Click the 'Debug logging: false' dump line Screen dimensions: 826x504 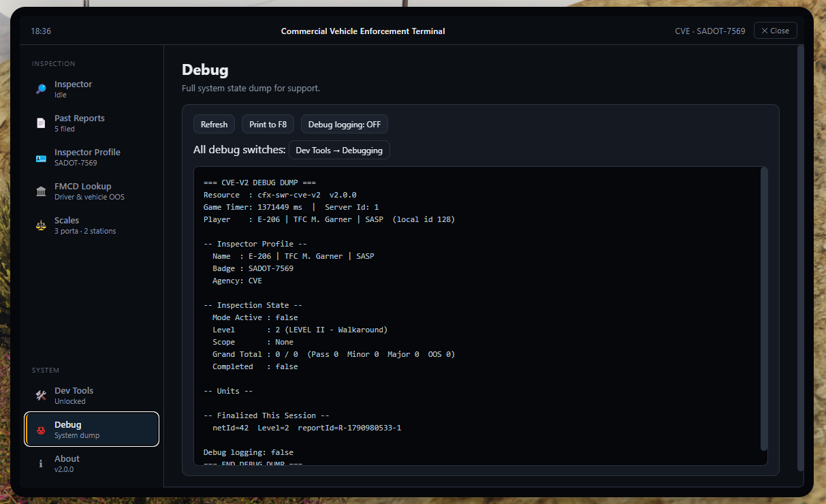tap(249, 452)
